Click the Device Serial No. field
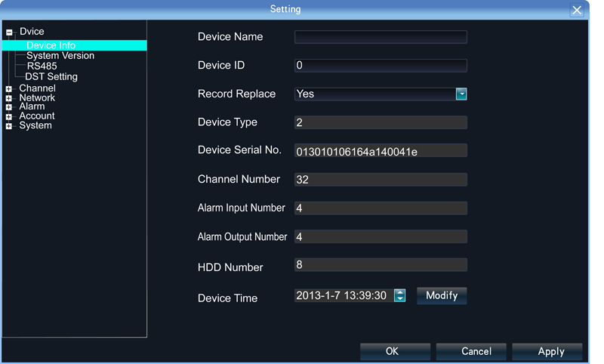The height and width of the screenshot is (364, 604). [381, 150]
